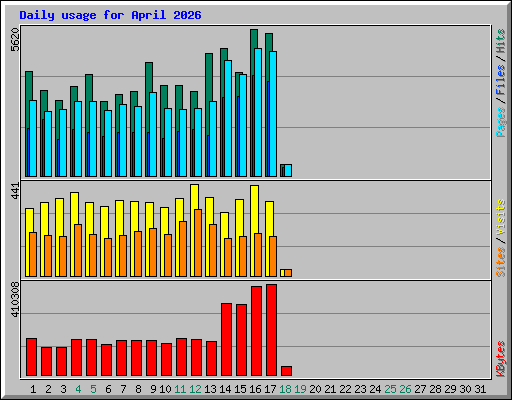
Task: Click day 12 on the date axis
Action: (195, 389)
